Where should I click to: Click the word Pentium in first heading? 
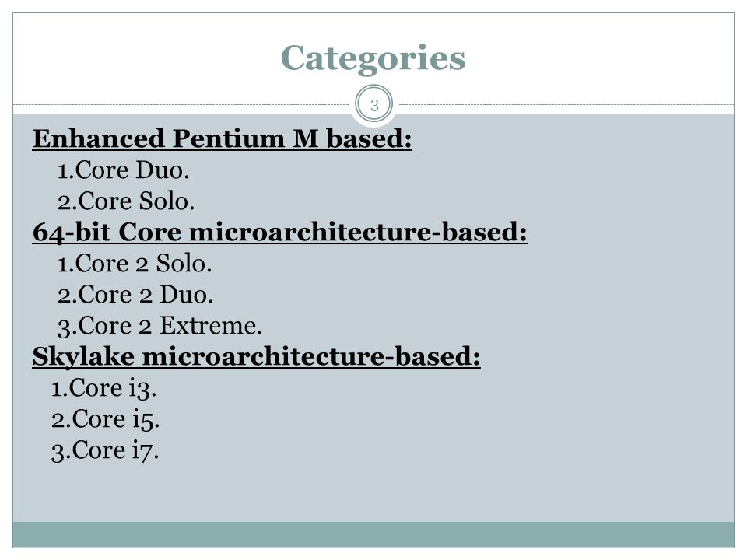(x=228, y=139)
